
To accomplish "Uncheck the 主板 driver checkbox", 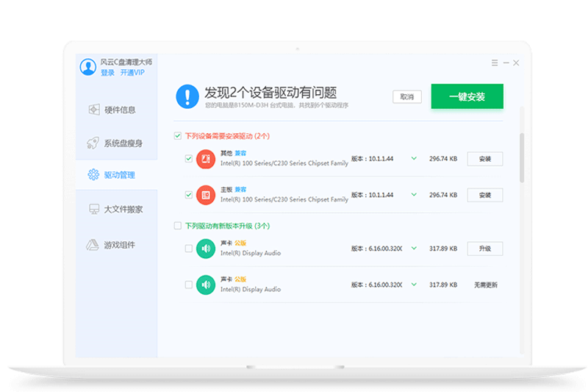I will (x=189, y=195).
